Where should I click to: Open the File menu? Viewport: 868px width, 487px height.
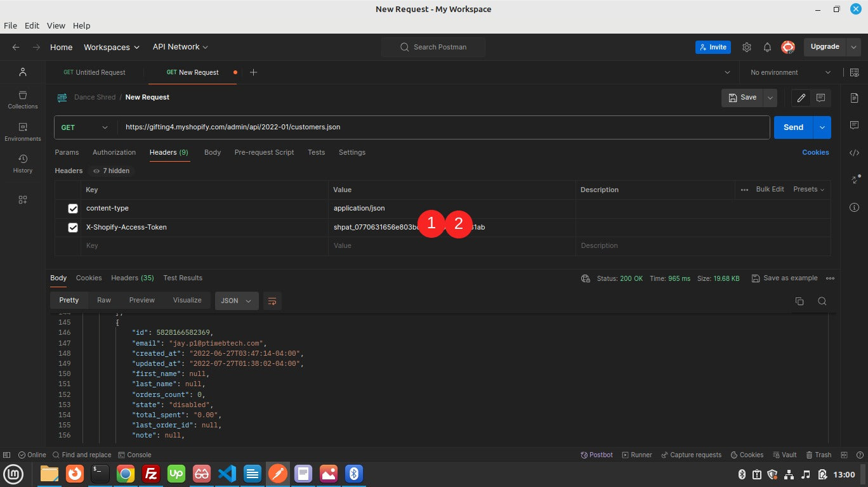[10, 25]
